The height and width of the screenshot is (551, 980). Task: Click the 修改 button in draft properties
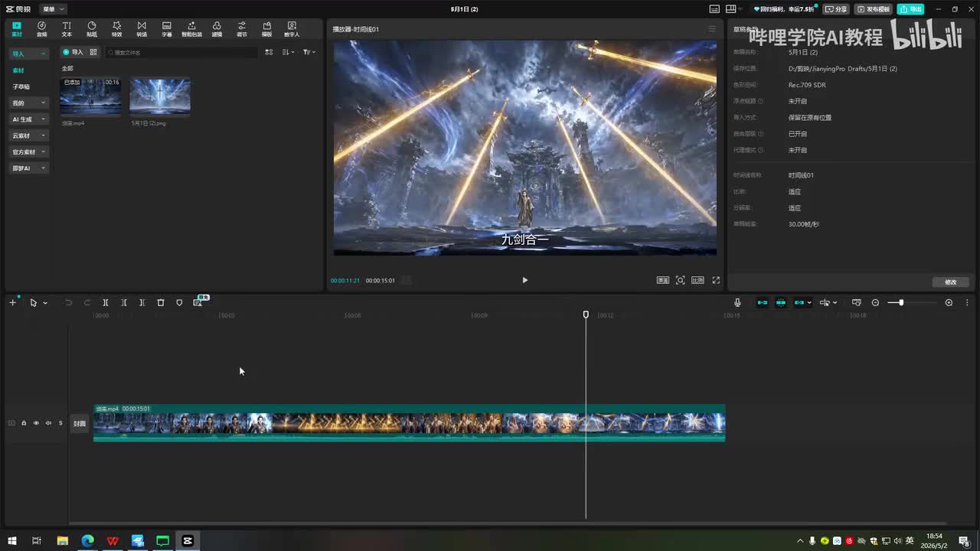(x=951, y=282)
